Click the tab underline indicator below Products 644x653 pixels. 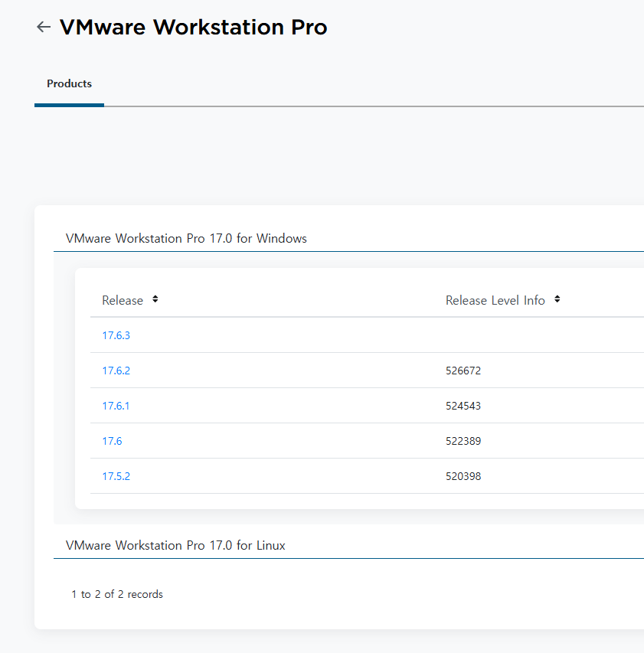coord(69,103)
